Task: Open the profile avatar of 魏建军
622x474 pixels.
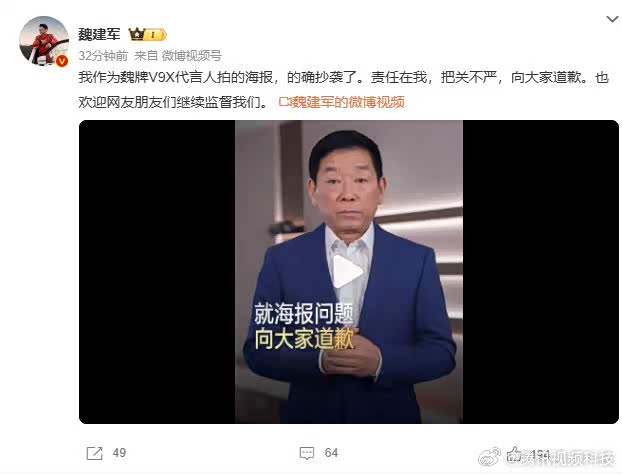Action: tap(44, 41)
